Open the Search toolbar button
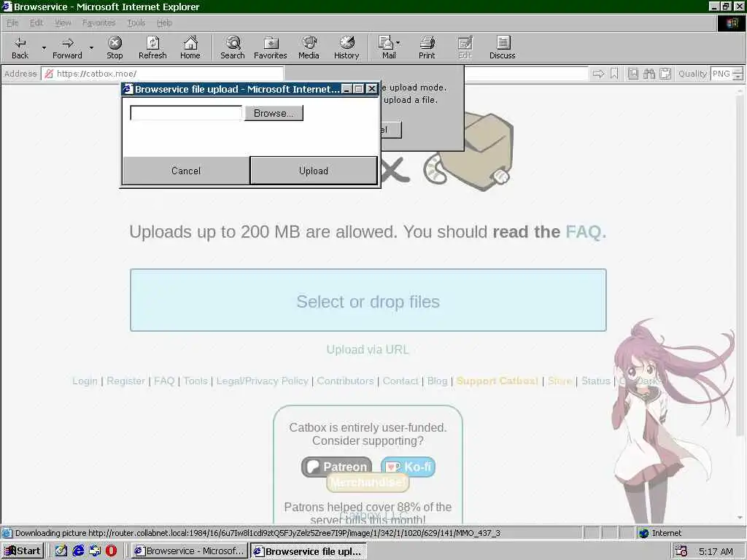The image size is (747, 560). click(x=233, y=47)
